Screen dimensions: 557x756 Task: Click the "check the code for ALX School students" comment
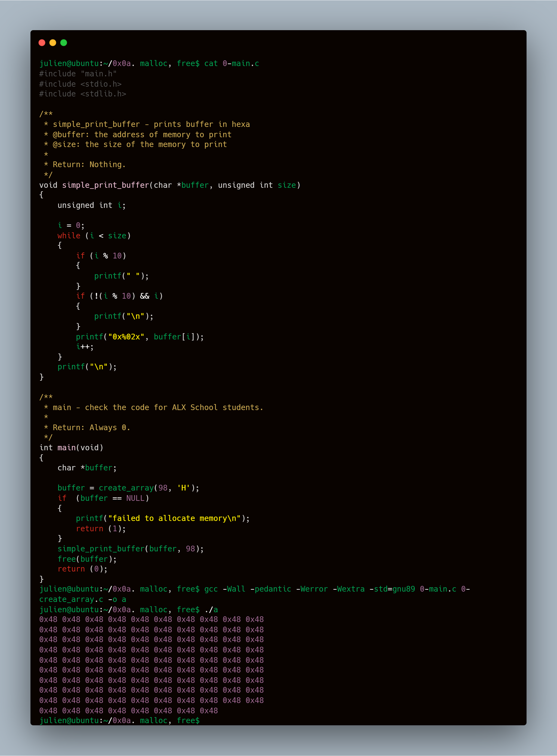click(153, 407)
